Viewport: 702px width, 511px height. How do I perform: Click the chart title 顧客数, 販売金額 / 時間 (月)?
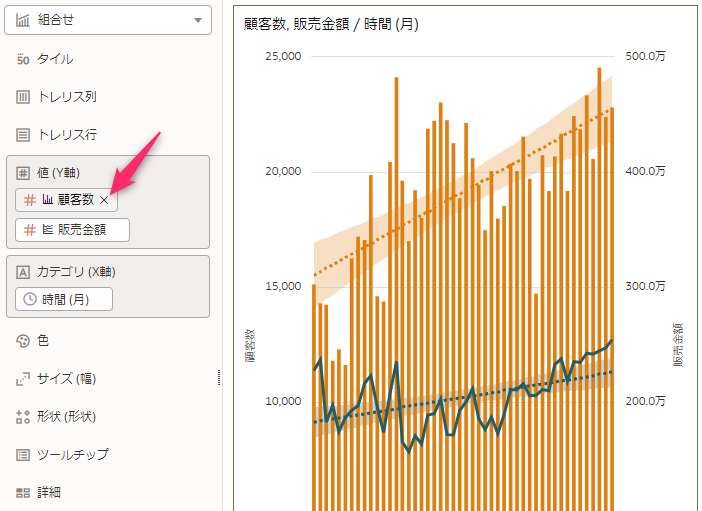point(331,24)
